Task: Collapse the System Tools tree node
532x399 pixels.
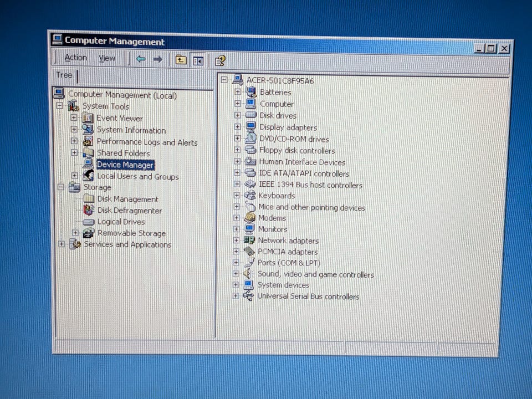Action: click(60, 105)
